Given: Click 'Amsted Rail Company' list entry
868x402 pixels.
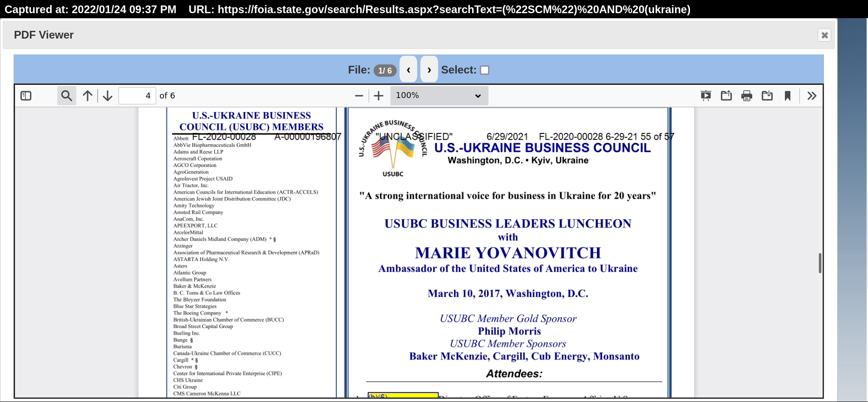Looking at the screenshot, I should click(198, 212).
